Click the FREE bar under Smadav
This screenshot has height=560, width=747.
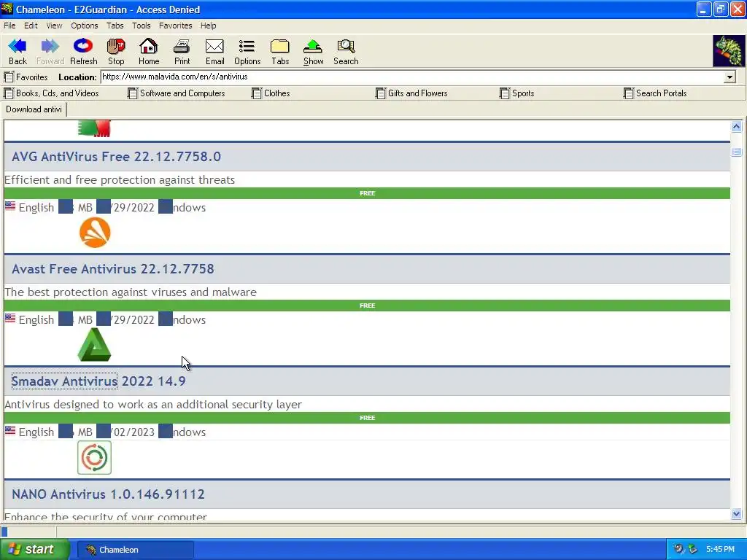367,418
